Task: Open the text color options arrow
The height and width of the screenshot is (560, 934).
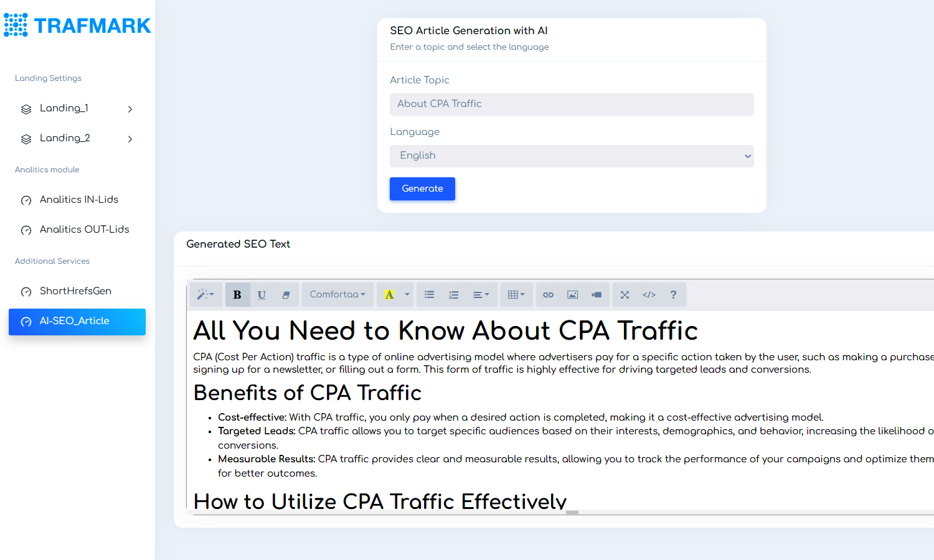Action: 407,295
